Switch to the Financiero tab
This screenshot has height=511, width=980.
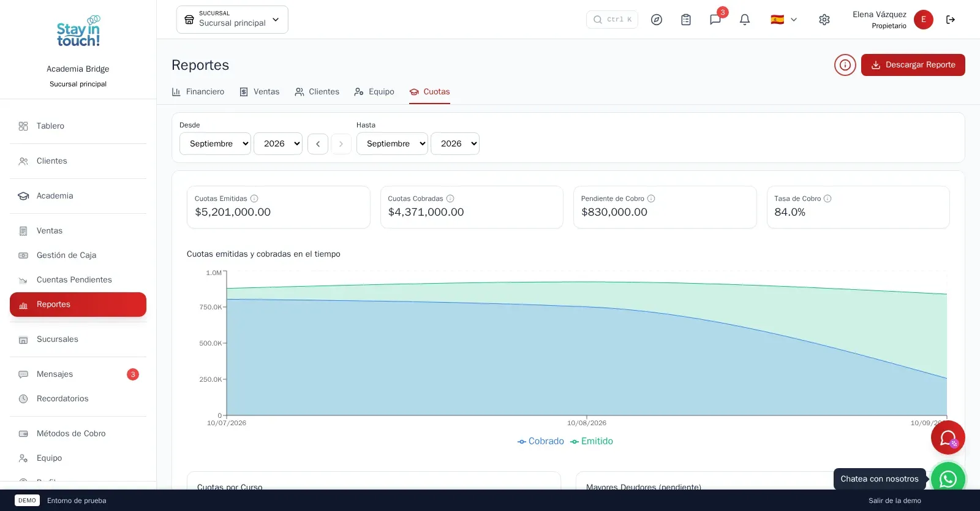coord(198,92)
